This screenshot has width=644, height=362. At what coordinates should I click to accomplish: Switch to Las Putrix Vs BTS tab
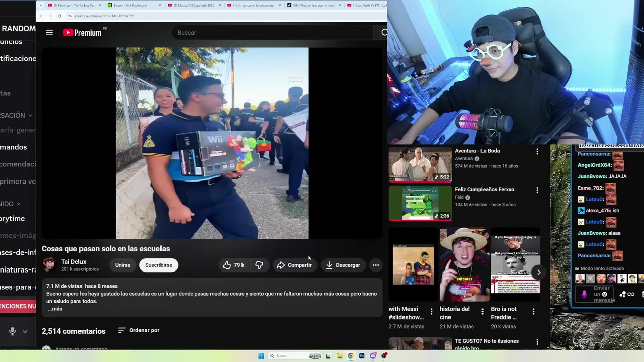pyautogui.click(x=367, y=5)
